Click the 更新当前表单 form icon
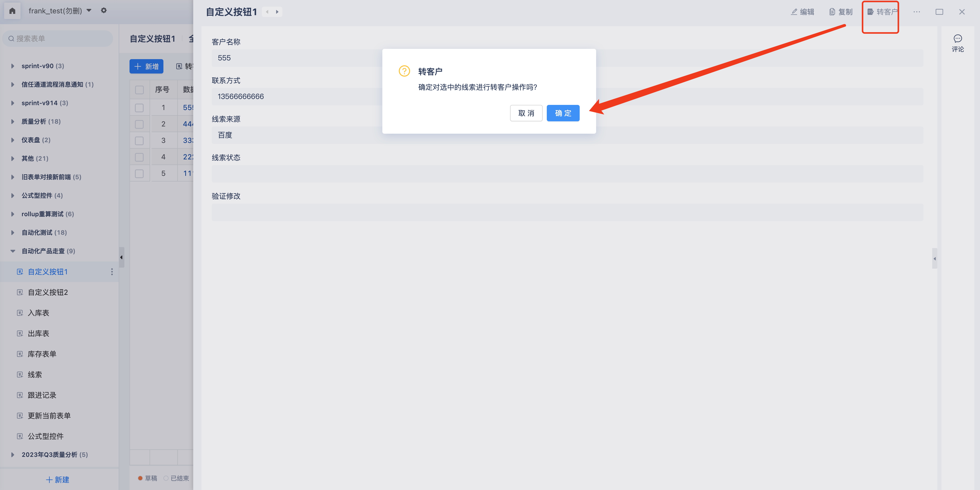Screen dimensions: 980x490 click(x=20, y=416)
